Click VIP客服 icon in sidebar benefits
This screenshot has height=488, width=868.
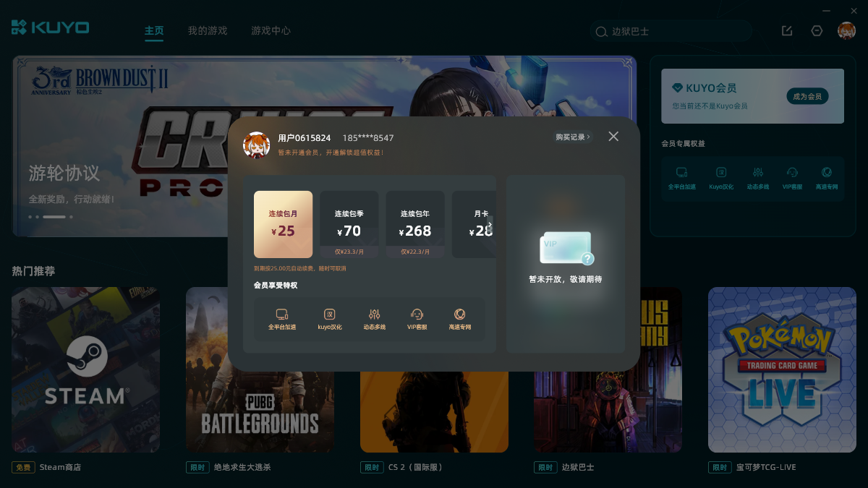[x=792, y=173]
